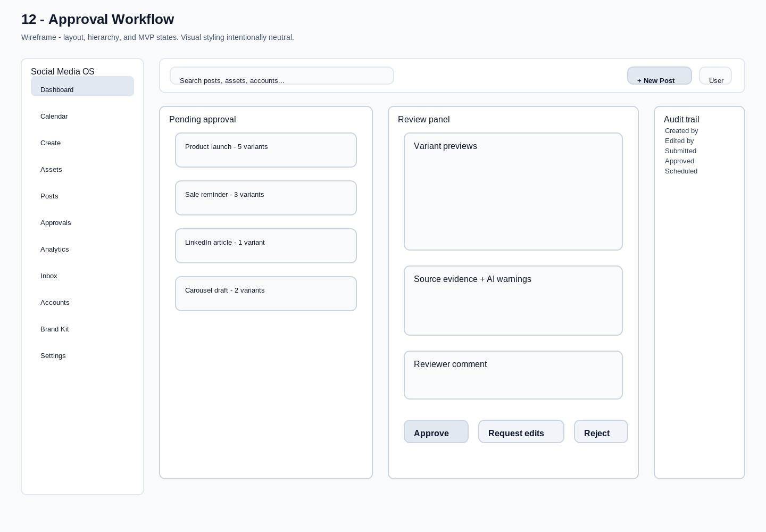Open Carousel draft - 2 variants card

(266, 294)
